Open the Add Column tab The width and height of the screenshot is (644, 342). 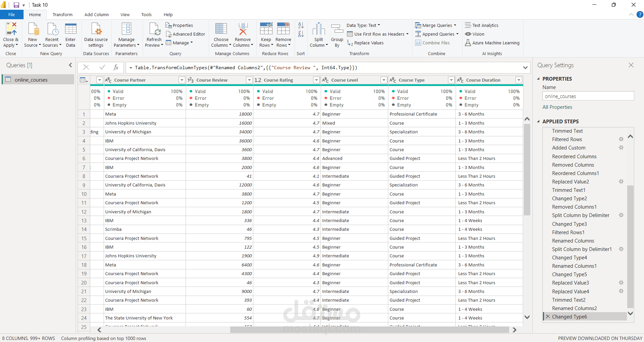97,15
